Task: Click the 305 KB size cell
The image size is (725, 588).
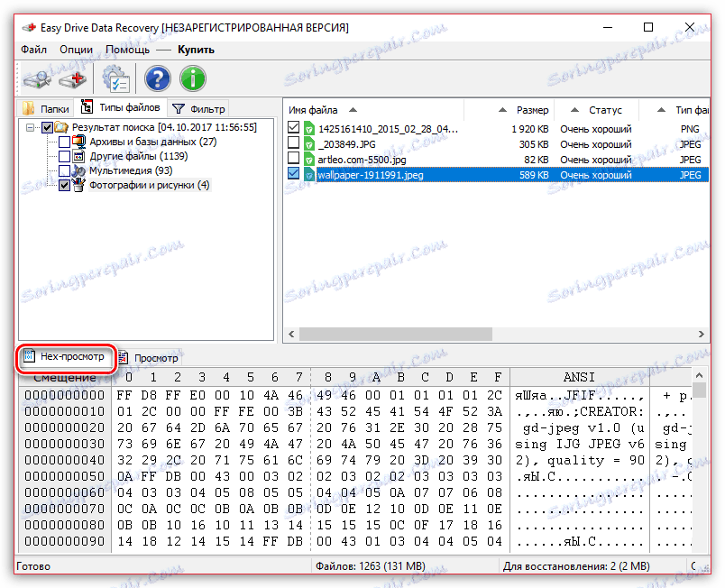Action: point(534,144)
